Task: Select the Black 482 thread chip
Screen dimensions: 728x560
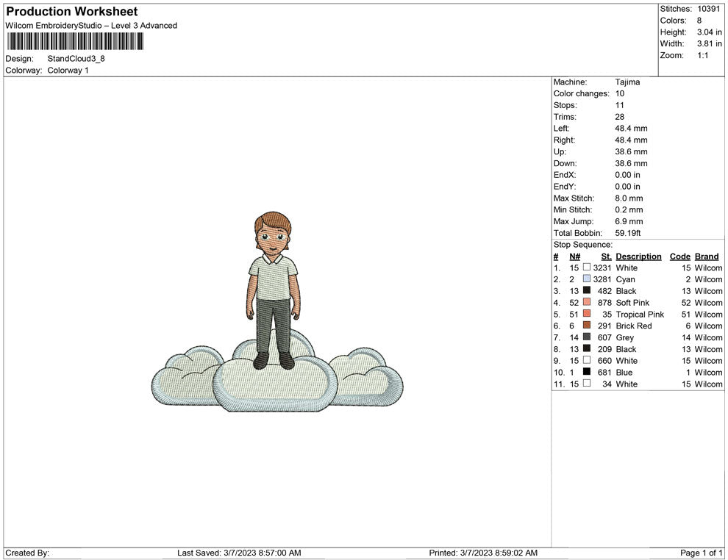Action: coord(586,291)
